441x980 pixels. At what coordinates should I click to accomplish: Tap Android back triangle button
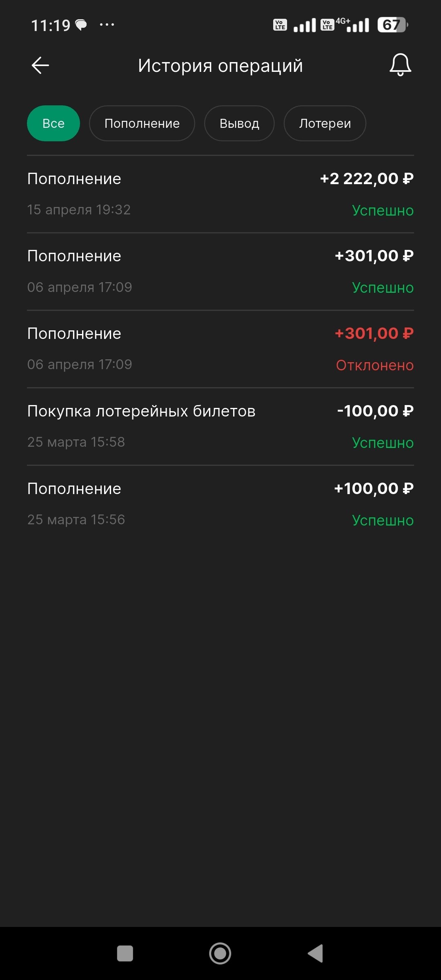pos(316,953)
